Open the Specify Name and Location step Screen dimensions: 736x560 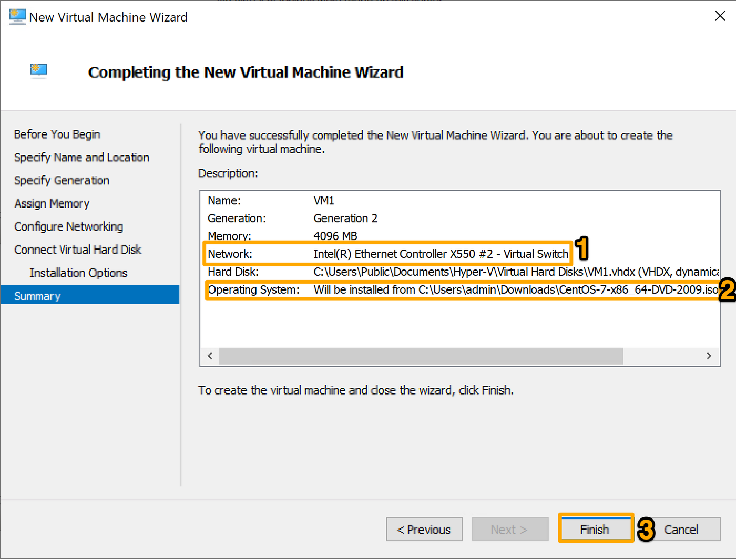point(81,158)
